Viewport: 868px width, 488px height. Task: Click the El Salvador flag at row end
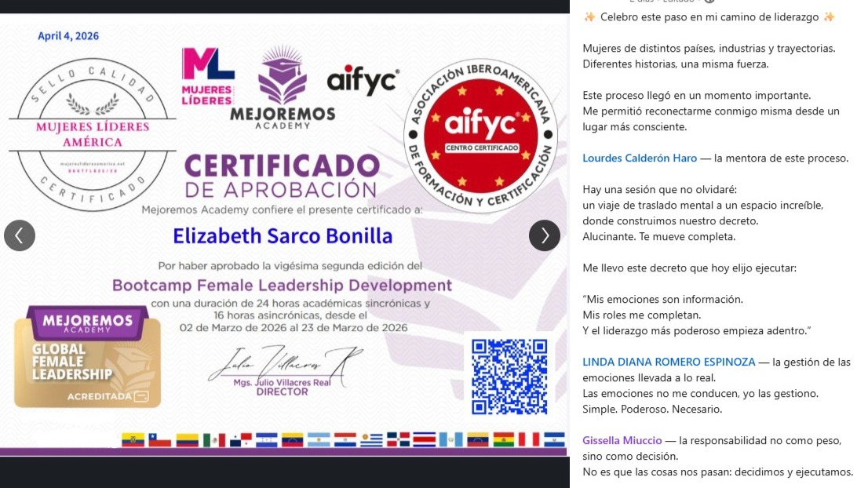coord(554,440)
